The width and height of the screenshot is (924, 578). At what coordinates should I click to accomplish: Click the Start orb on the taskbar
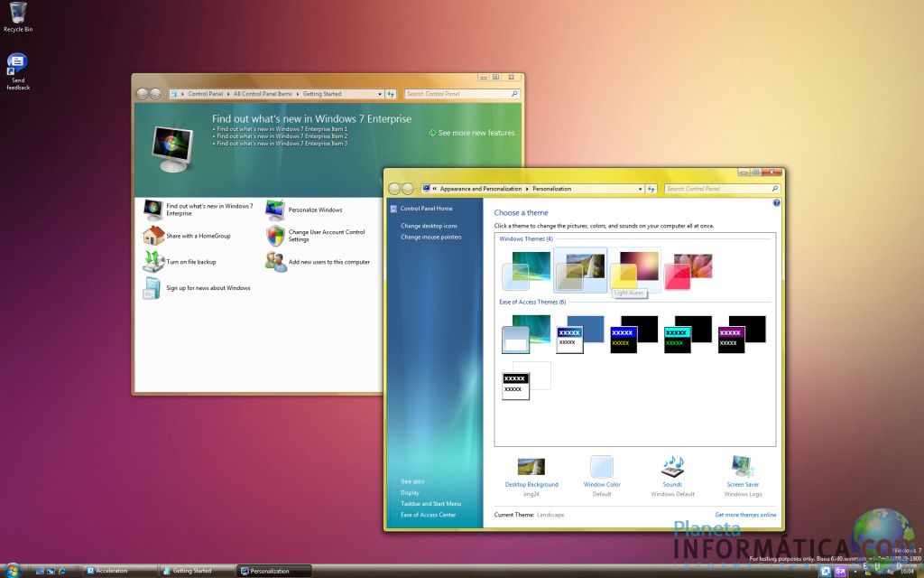coord(12,571)
